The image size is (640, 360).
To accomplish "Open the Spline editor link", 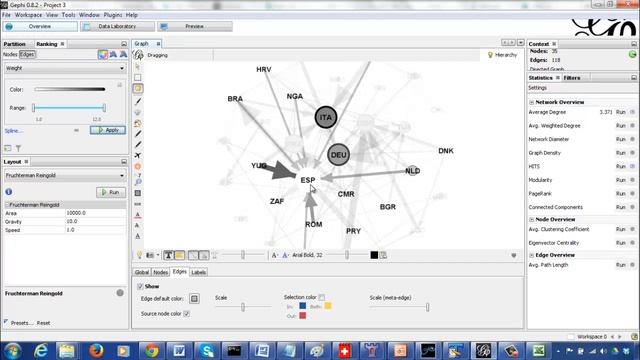I will click(13, 131).
